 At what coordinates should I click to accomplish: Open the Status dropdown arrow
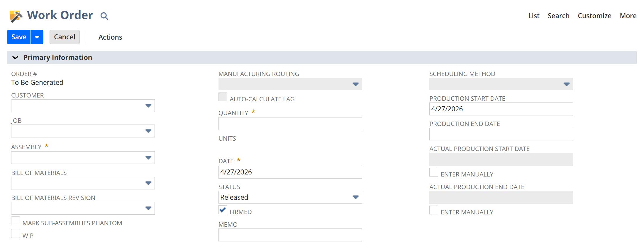pos(355,197)
